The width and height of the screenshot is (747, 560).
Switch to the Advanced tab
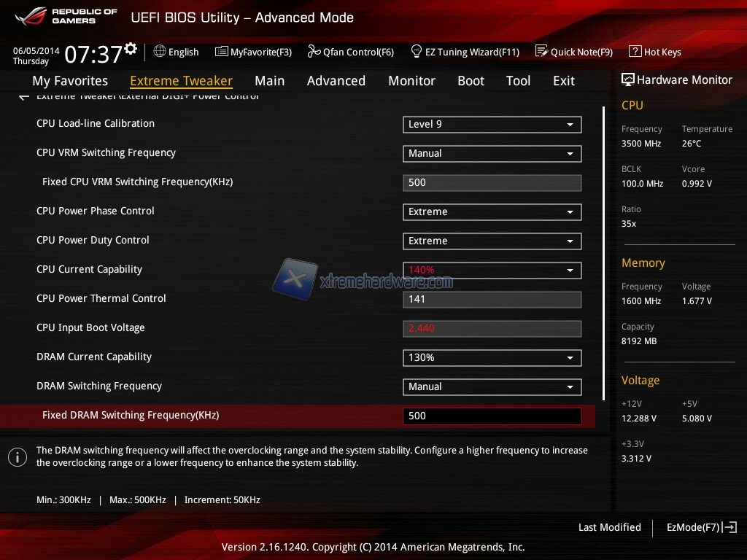[336, 81]
